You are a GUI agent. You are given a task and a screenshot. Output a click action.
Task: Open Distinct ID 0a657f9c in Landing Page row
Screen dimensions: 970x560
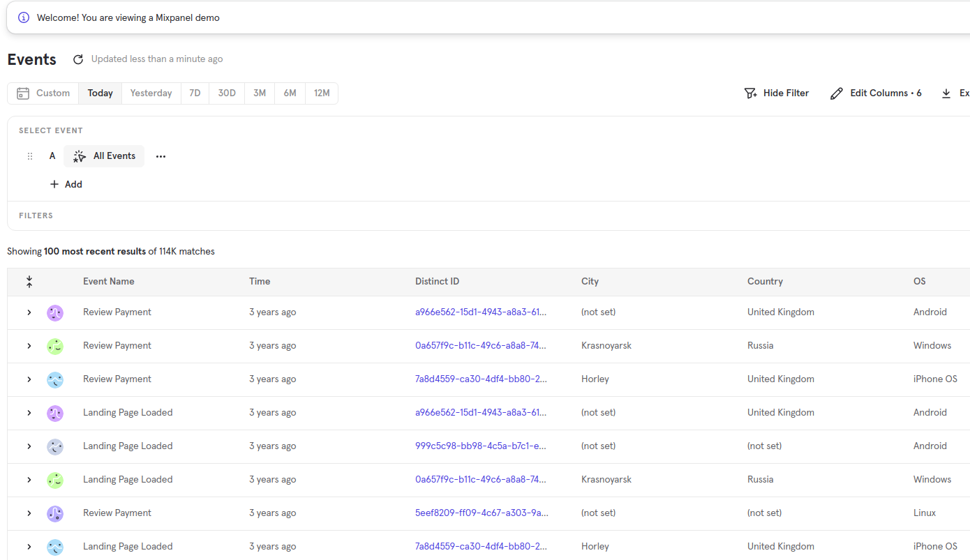[481, 480]
